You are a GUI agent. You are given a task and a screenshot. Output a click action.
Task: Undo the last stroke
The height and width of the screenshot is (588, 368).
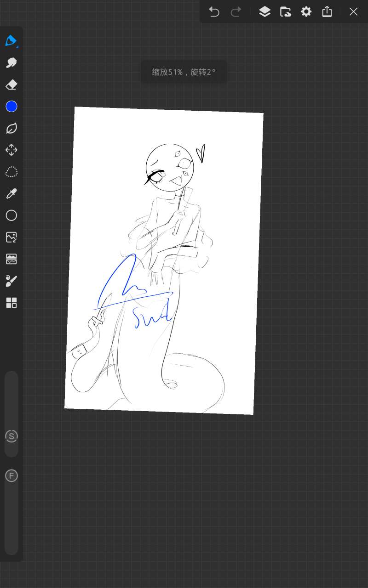click(x=214, y=11)
